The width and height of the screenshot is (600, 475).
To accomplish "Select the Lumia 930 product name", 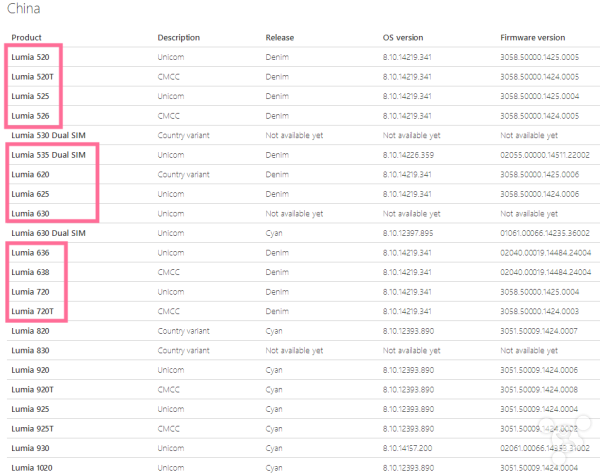I will point(30,448).
